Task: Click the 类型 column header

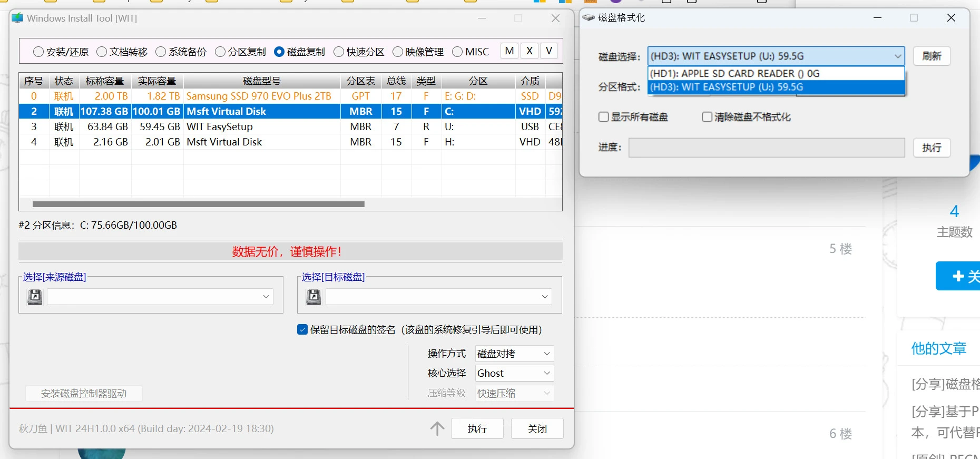Action: tap(426, 81)
